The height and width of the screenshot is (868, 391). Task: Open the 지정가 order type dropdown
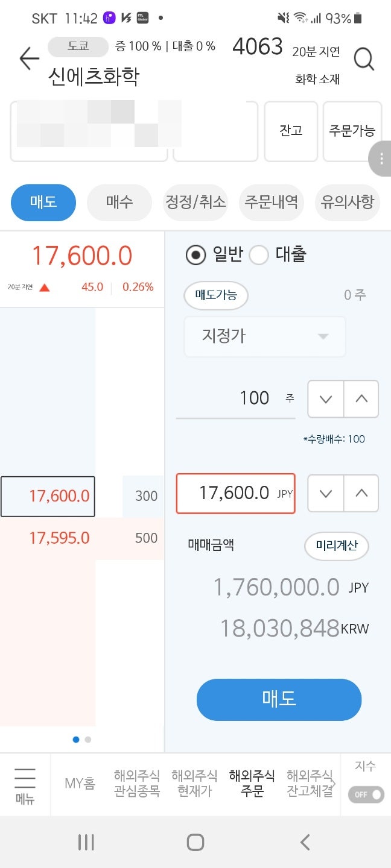tap(264, 336)
